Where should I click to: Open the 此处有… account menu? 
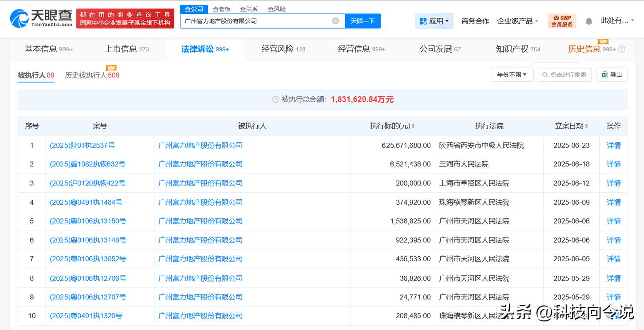[x=618, y=21]
